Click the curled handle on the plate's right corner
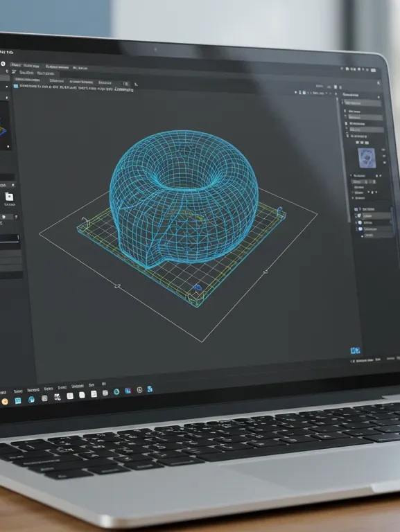This screenshot has height=532, width=400. (x=280, y=211)
